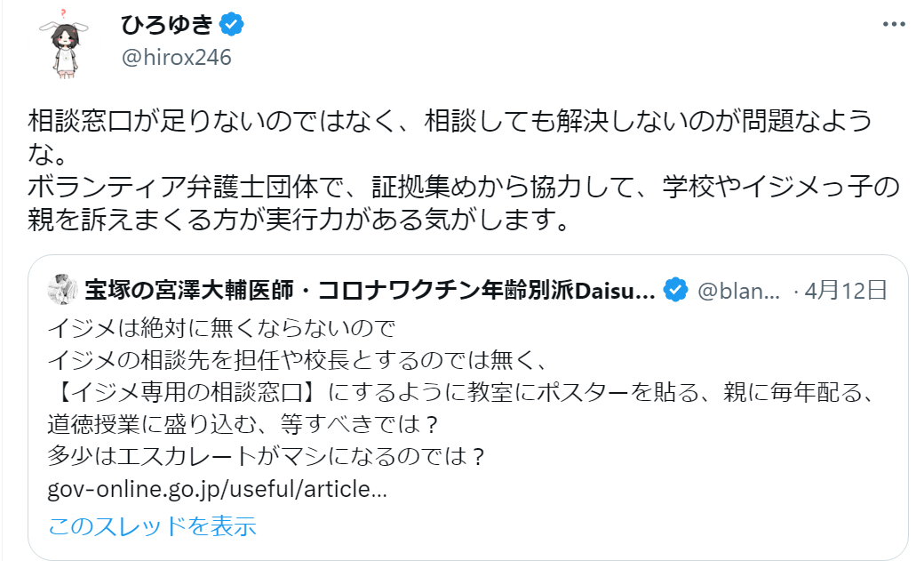Click the quoted tweet body text
The image size is (924, 561).
[355, 391]
